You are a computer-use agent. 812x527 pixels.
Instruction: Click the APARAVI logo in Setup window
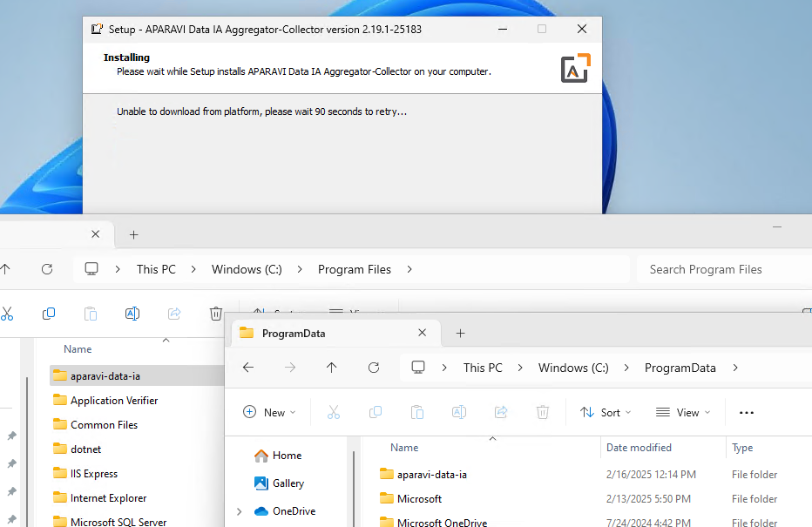(575, 68)
